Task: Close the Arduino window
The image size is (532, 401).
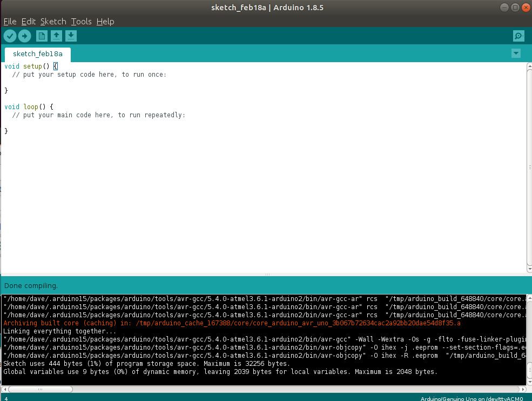Action: point(526,8)
